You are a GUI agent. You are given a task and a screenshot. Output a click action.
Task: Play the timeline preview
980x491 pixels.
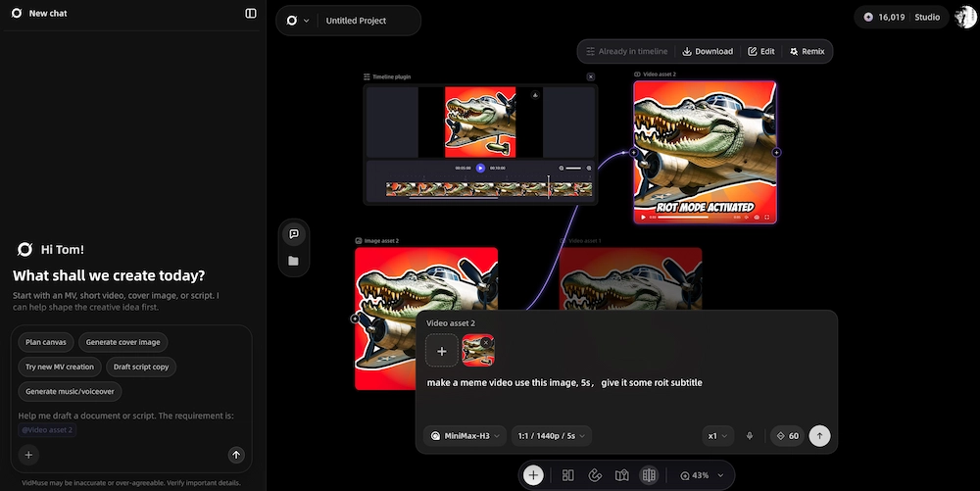(x=480, y=168)
